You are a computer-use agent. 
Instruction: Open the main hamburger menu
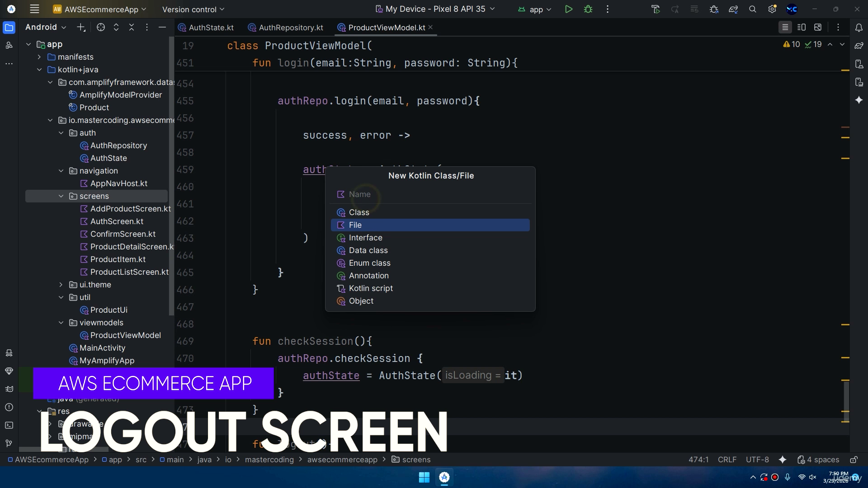(x=34, y=9)
